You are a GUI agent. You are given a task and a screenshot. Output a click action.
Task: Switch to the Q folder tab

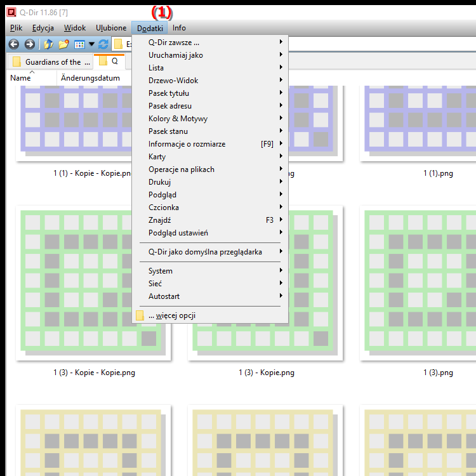(110, 62)
